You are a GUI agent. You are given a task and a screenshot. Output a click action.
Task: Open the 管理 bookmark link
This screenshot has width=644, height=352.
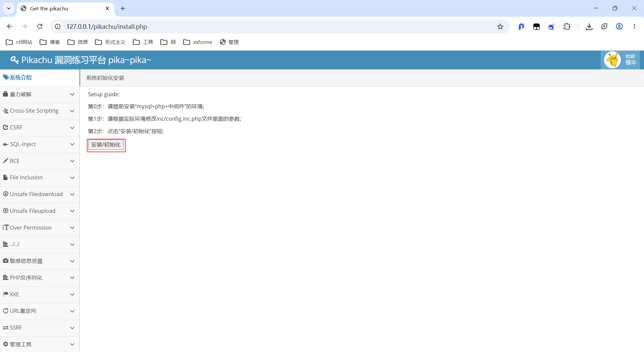(x=229, y=42)
